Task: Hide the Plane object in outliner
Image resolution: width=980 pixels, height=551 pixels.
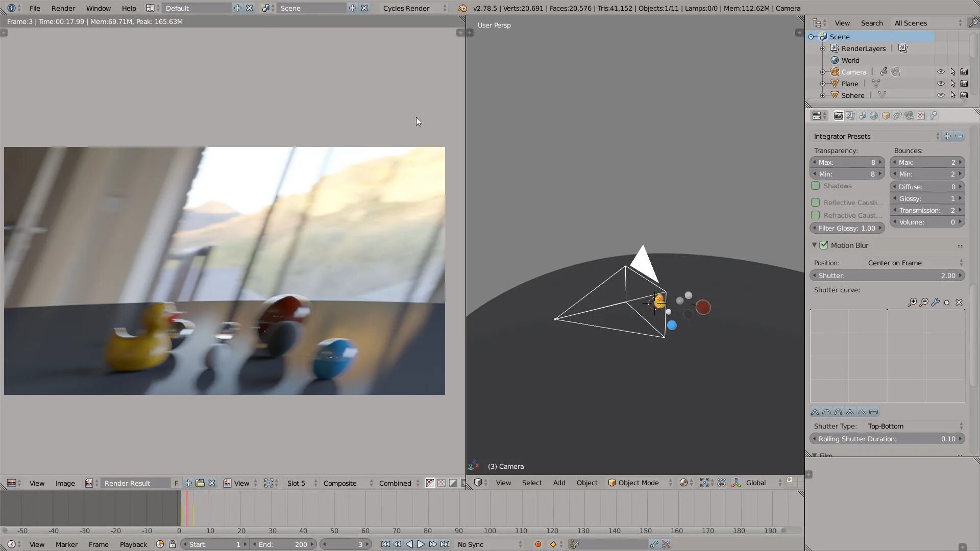Action: coord(941,84)
